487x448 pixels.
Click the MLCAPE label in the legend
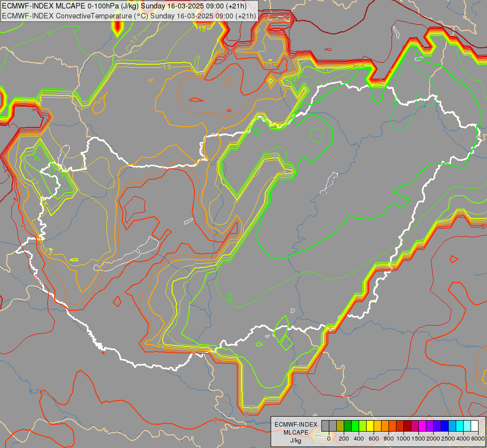click(296, 433)
